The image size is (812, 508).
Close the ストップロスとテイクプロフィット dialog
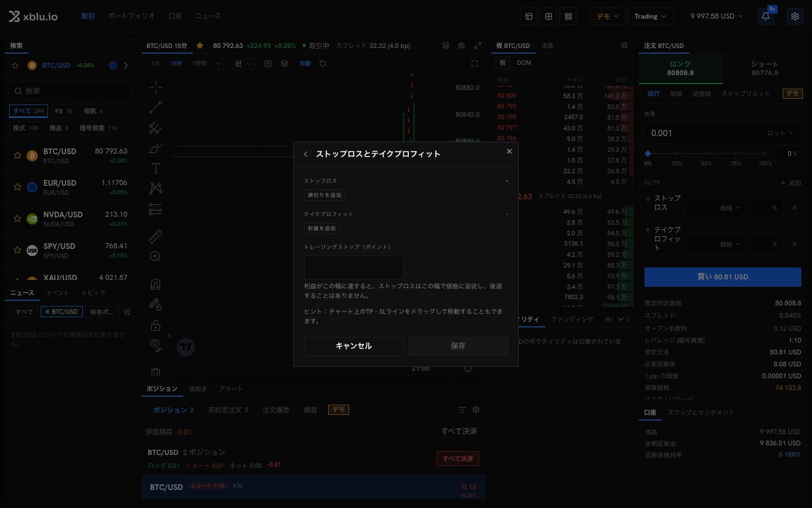(x=509, y=151)
